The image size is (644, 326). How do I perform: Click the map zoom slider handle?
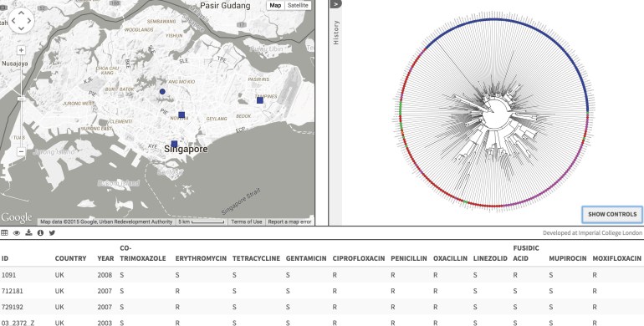point(21,99)
